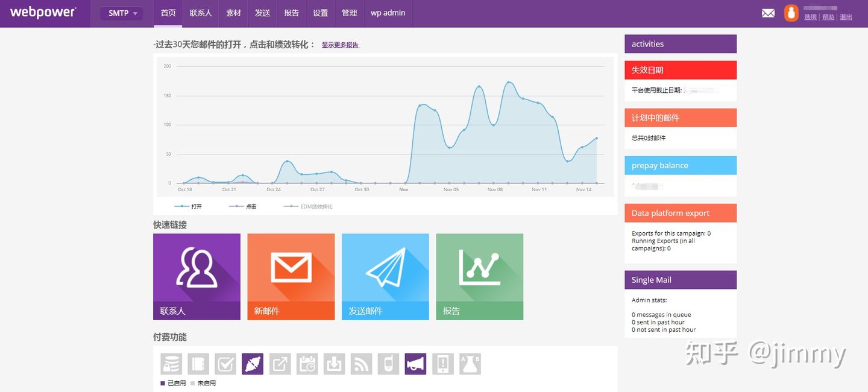The width and height of the screenshot is (868, 392).
Task: Click the 显示更多报告 link
Action: 341,45
